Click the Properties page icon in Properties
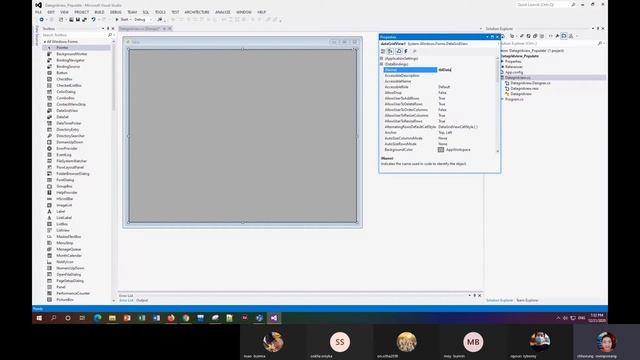Image resolution: width=640 pixels, height=360 pixels. (398, 51)
